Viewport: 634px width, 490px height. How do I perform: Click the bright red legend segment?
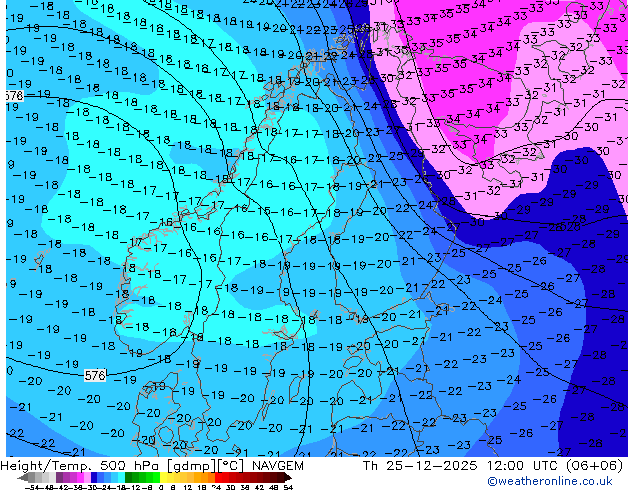(x=218, y=477)
